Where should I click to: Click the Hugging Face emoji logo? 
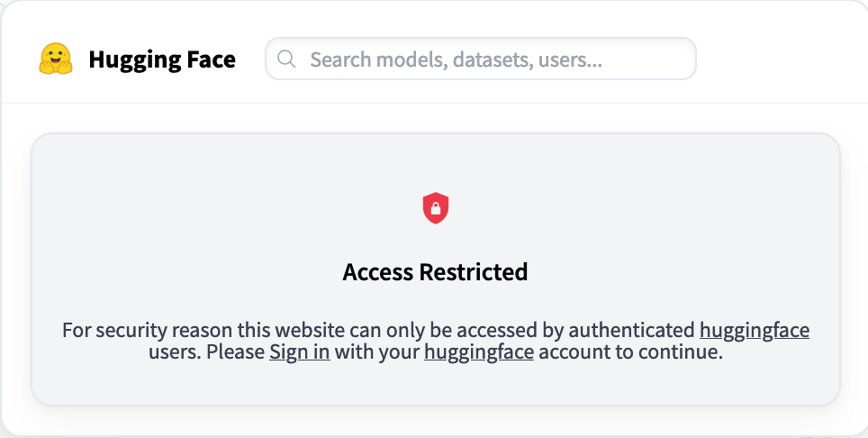pyautogui.click(x=56, y=59)
